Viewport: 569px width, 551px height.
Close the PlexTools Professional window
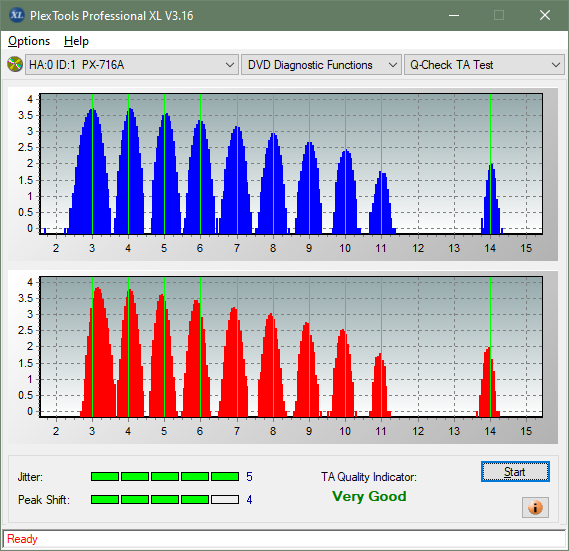tap(545, 15)
